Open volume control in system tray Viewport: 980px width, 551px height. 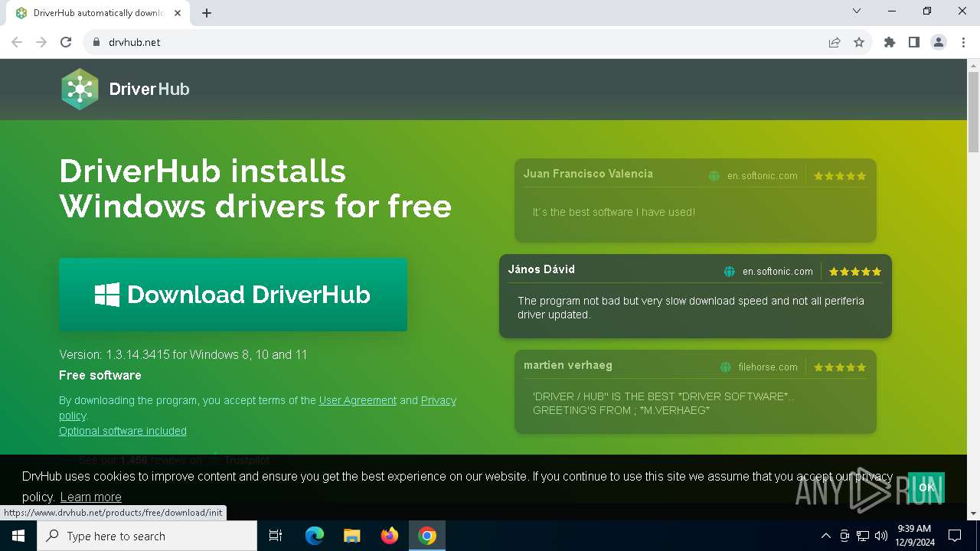point(881,536)
